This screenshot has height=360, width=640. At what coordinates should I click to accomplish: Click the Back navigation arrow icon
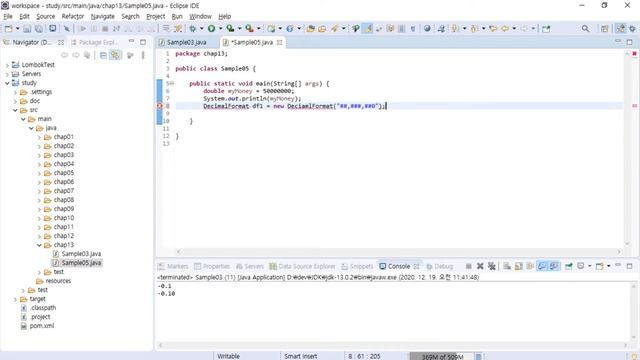click(x=505, y=29)
